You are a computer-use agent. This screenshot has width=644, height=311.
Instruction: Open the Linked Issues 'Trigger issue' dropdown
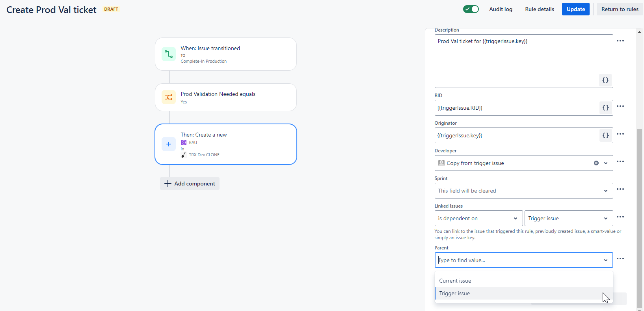tap(569, 218)
